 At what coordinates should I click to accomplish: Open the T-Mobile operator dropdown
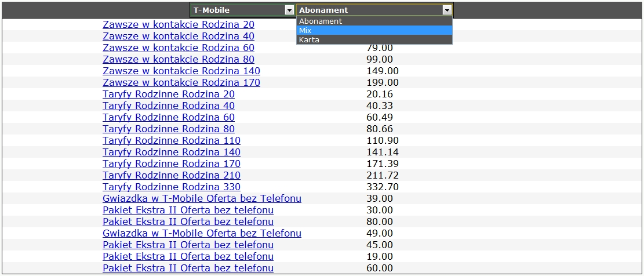pyautogui.click(x=243, y=10)
